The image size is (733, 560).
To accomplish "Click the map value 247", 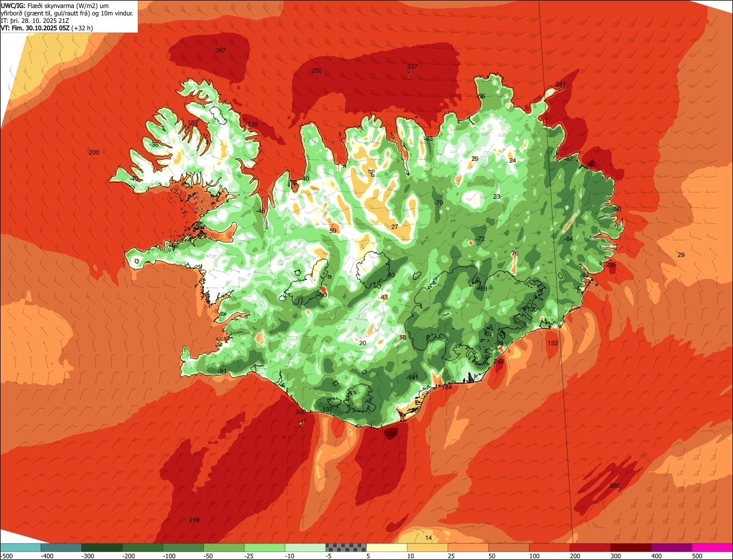I will tap(561, 85).
